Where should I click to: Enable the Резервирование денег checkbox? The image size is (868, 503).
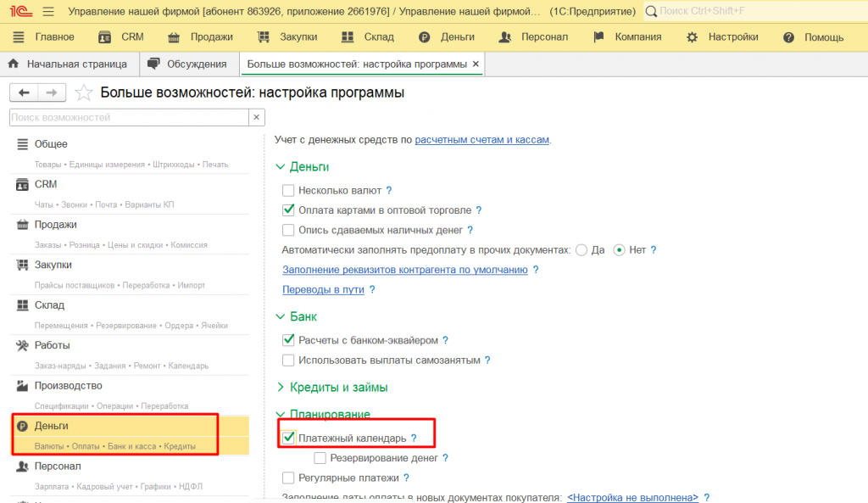320,458
